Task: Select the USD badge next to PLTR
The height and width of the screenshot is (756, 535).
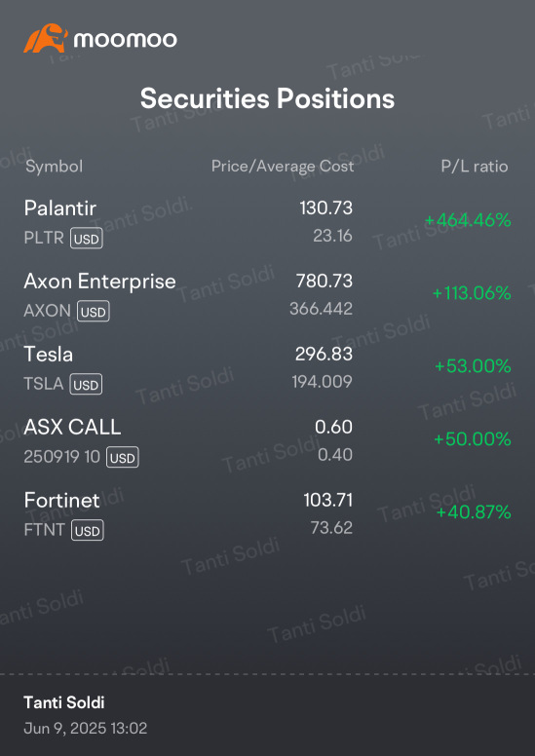Action: click(x=87, y=238)
